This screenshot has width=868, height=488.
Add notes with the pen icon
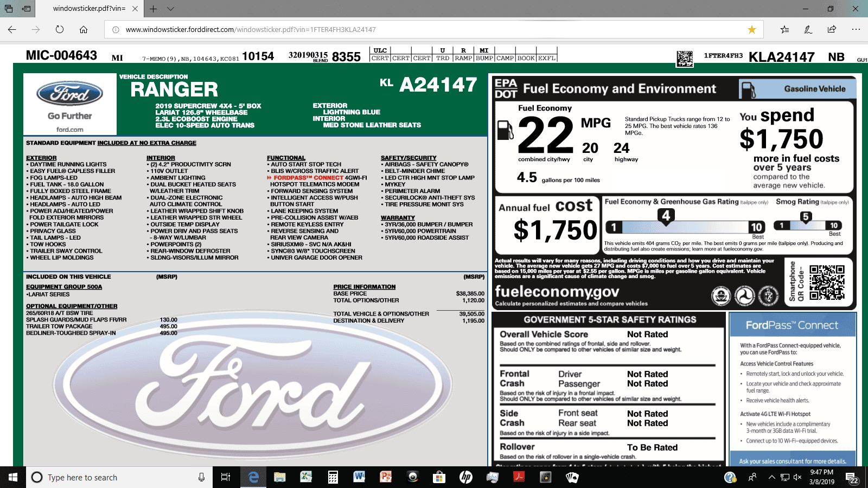tap(808, 29)
